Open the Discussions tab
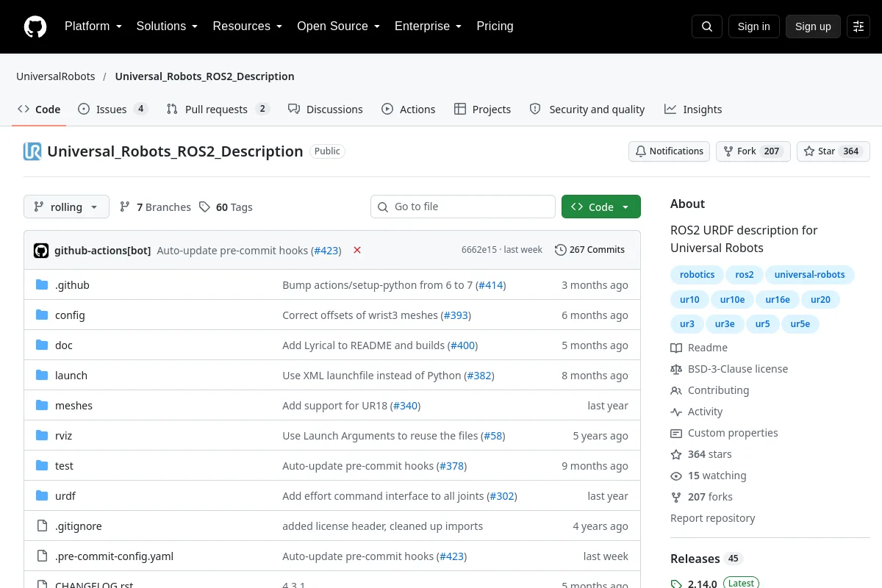The width and height of the screenshot is (882, 588). 326,110
